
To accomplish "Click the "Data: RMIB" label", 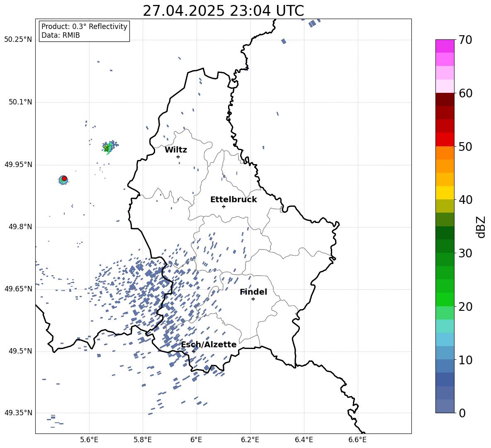I will [x=61, y=35].
